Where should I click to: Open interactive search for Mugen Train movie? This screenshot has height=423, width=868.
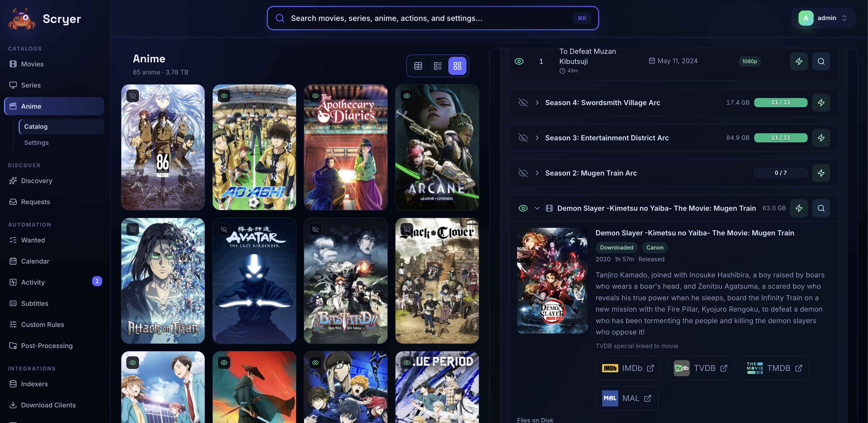coord(821,208)
